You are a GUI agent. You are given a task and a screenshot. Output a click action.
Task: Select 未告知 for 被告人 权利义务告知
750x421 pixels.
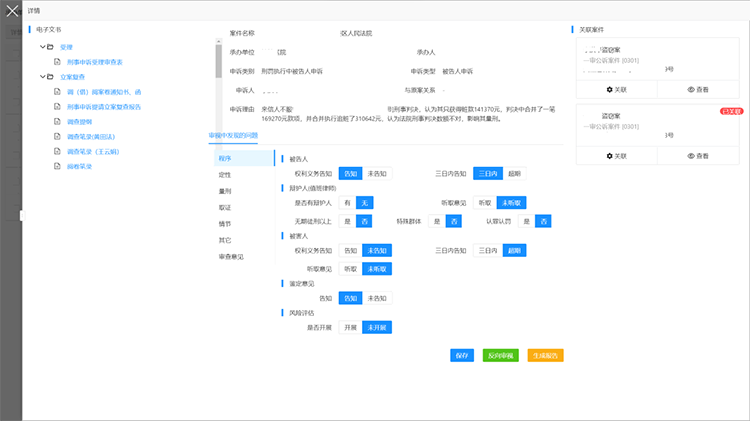377,173
